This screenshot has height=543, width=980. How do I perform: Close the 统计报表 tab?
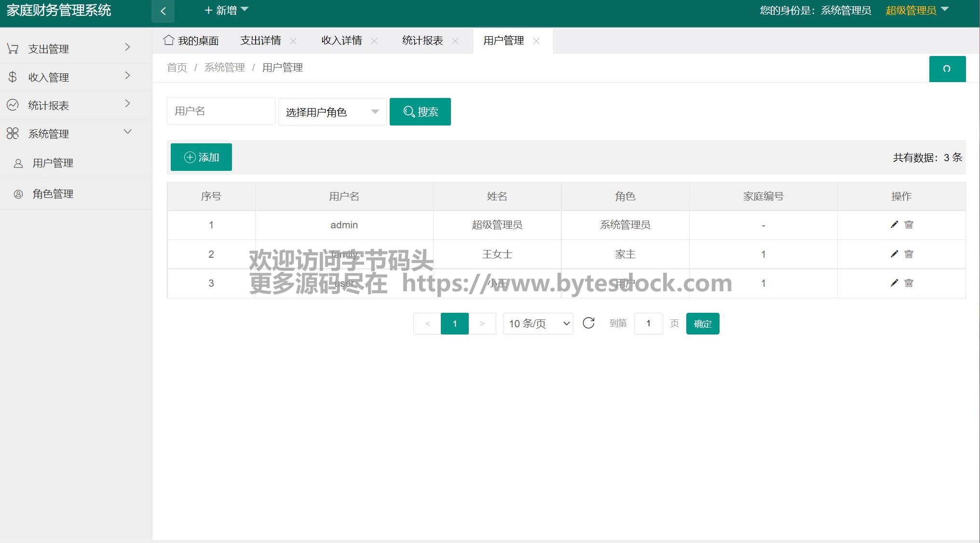(x=455, y=41)
